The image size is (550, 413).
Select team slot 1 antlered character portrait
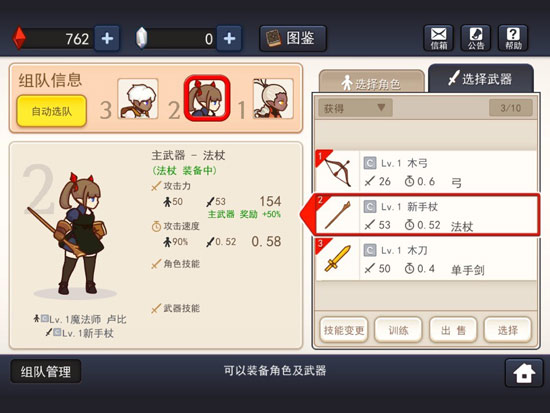click(x=273, y=99)
